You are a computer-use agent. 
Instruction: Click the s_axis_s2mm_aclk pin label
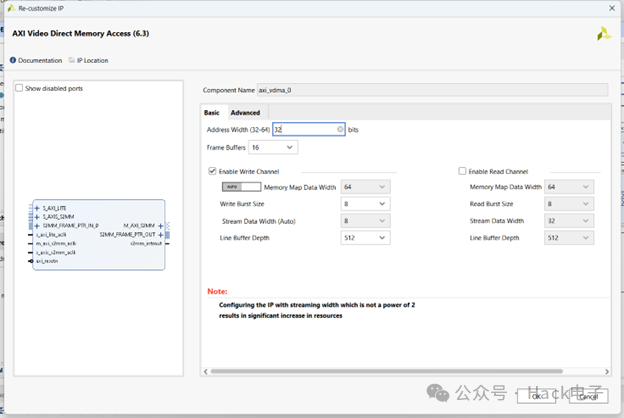pos(56,252)
